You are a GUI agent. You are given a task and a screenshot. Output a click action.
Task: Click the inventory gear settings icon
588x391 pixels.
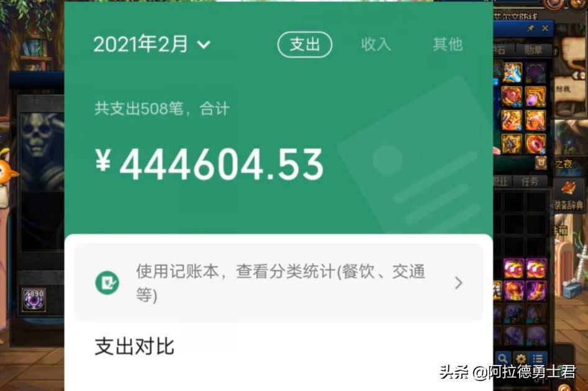click(520, 359)
